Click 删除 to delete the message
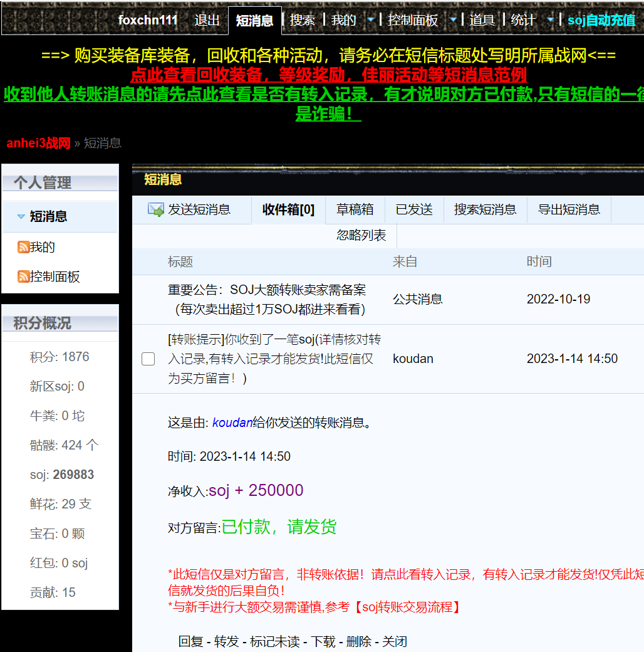Viewport: 644px width, 652px height. click(358, 641)
